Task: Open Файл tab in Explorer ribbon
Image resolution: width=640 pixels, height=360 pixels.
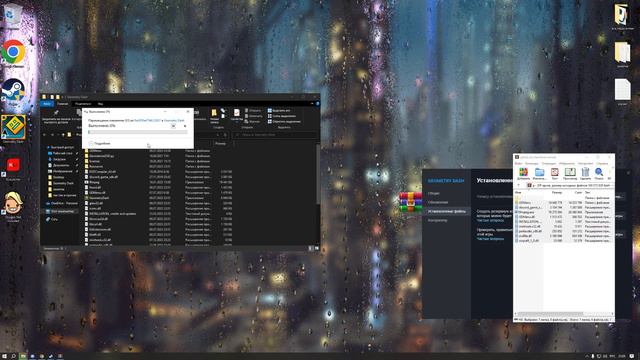Action: [x=47, y=104]
